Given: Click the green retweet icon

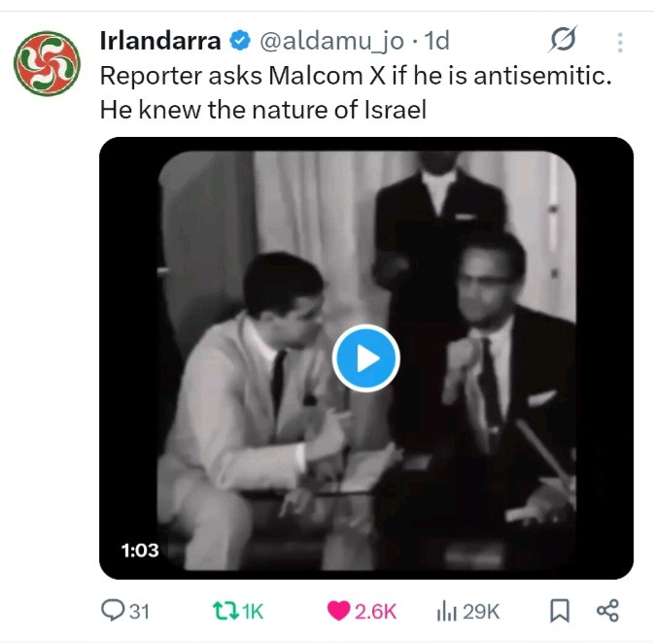Looking at the screenshot, I should tap(225, 611).
